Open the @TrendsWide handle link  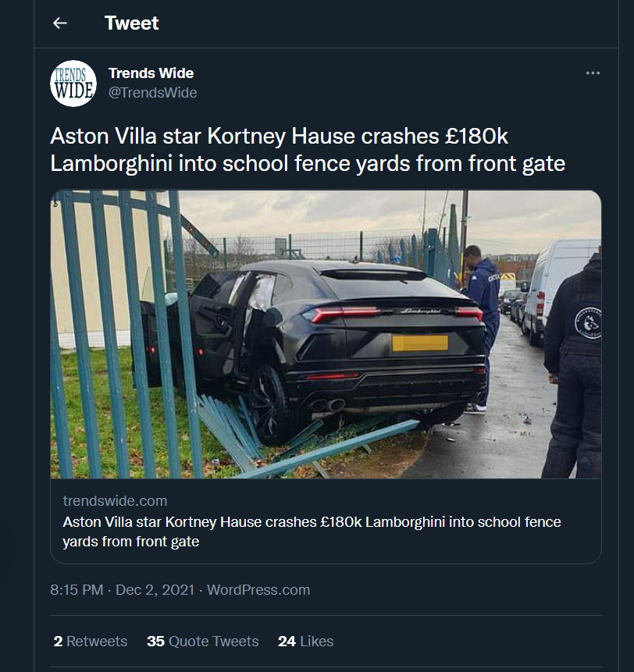point(152,93)
